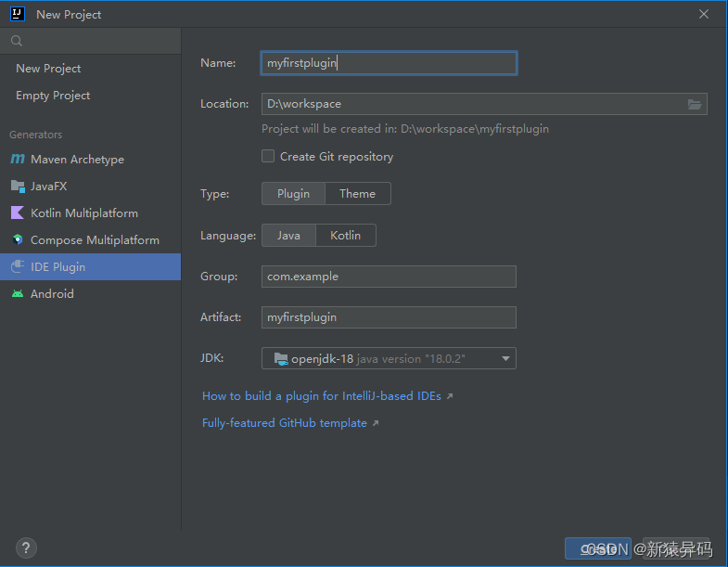Viewport: 728px width, 567px height.
Task: Click the New Project window title text
Action: pos(69,15)
